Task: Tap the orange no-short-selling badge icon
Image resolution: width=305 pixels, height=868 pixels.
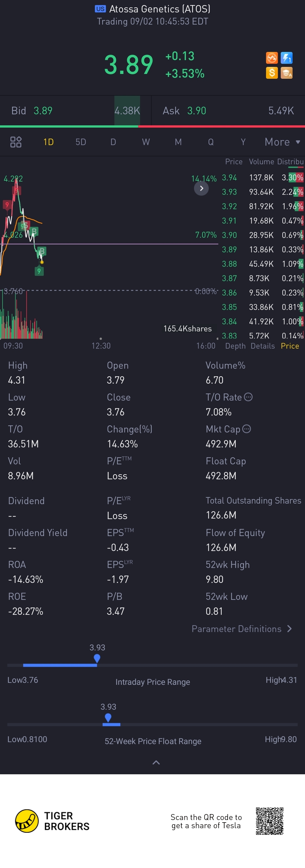Action: [272, 58]
